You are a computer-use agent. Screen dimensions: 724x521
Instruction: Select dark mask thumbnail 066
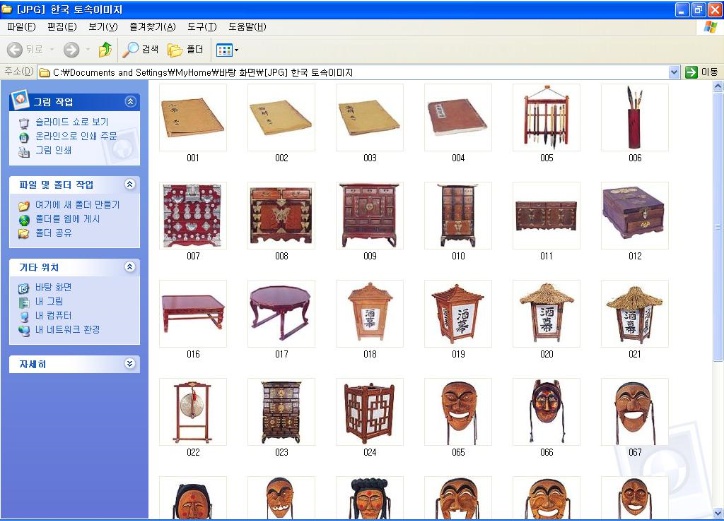(x=546, y=412)
